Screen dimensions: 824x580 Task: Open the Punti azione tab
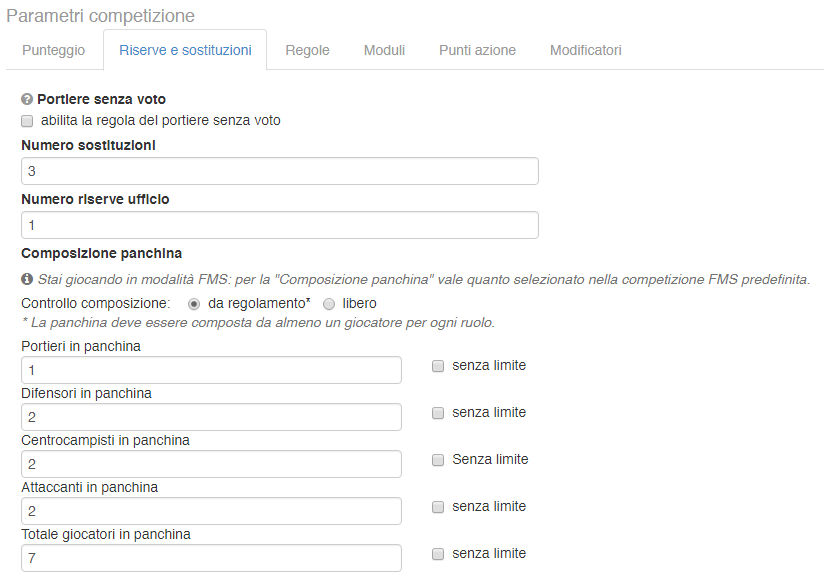477,50
